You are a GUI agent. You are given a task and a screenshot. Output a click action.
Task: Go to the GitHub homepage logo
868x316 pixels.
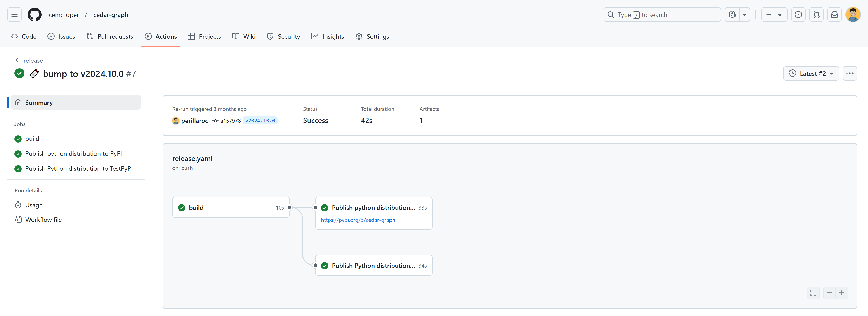[35, 14]
